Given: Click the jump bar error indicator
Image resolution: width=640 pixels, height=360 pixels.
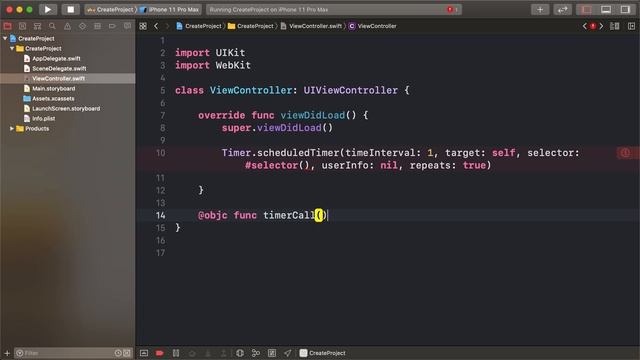Looking at the screenshot, I should coord(593,26).
